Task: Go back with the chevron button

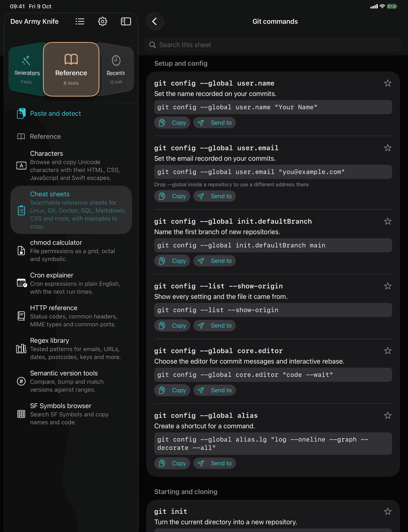Action: [155, 21]
